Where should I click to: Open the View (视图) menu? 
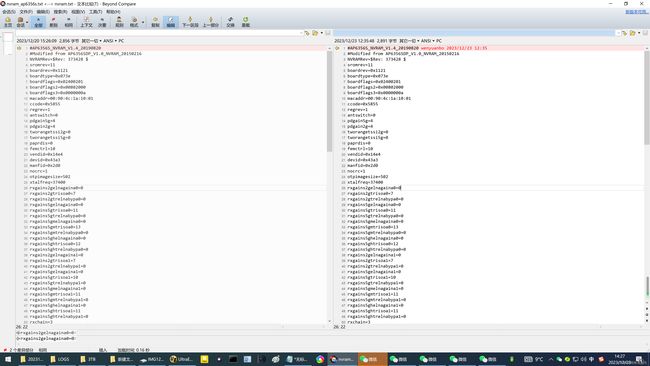point(78,12)
